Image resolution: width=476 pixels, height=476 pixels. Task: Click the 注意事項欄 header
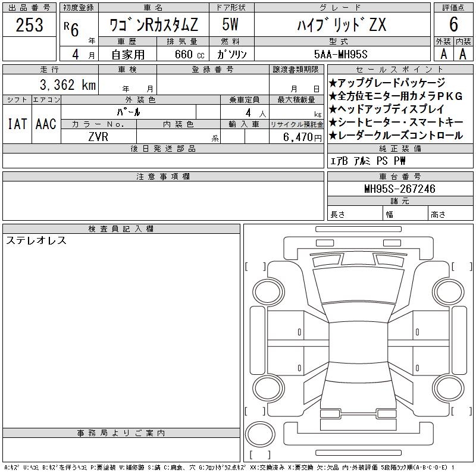[x=163, y=176]
